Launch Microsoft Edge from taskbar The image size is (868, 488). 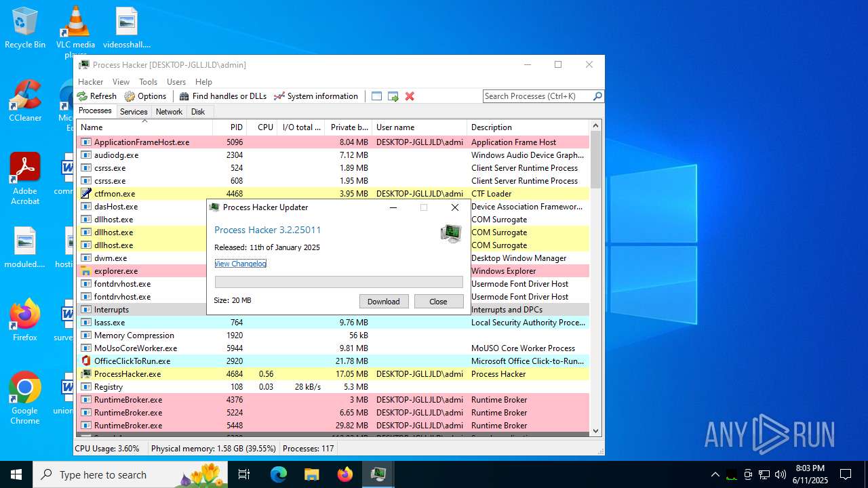(x=279, y=474)
